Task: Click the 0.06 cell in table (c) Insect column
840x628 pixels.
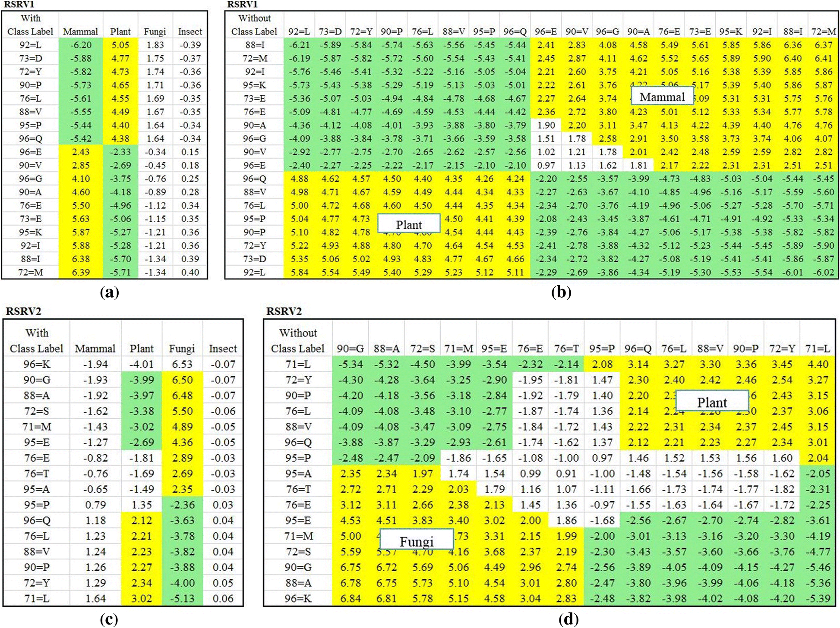Action: [223, 598]
